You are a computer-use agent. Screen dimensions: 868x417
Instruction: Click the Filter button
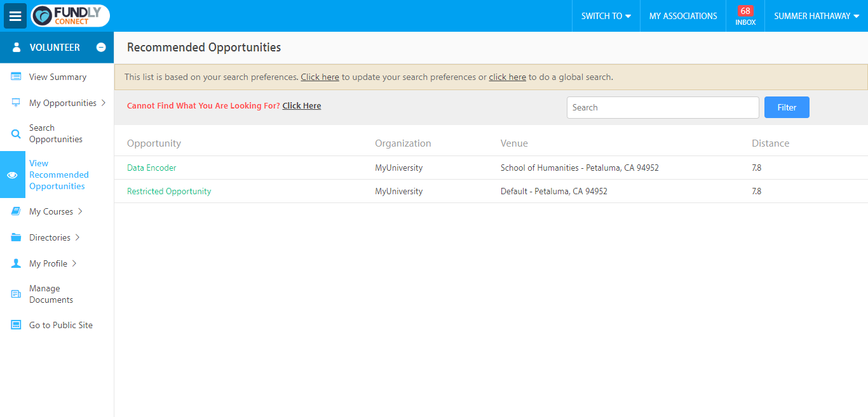[787, 107]
